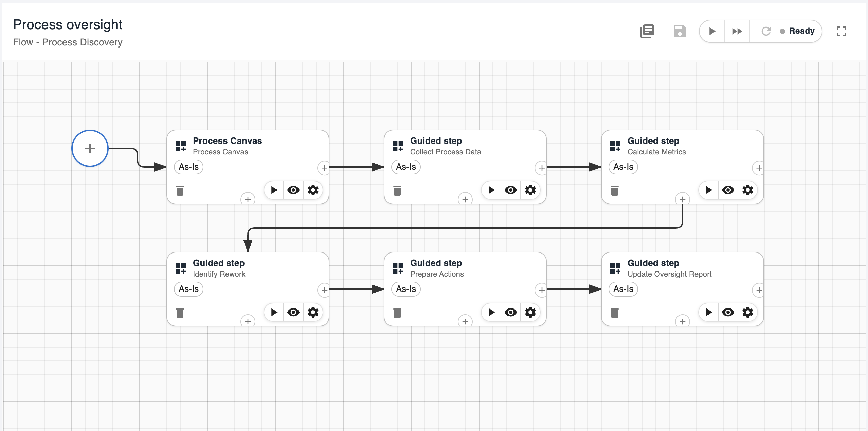
Task: Add a node right of Update Oversight Report
Action: (759, 290)
